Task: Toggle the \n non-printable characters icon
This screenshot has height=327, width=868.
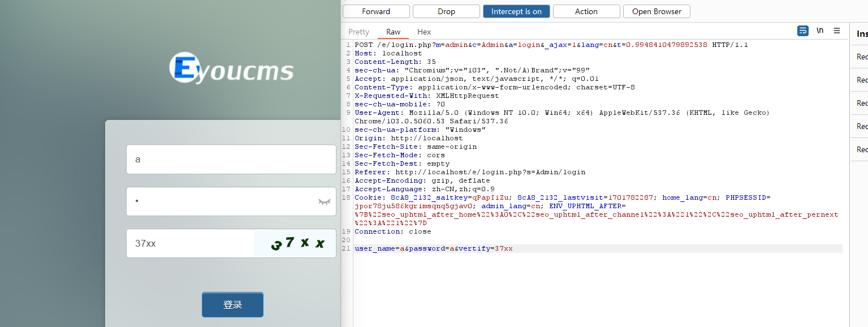Action: pyautogui.click(x=820, y=31)
